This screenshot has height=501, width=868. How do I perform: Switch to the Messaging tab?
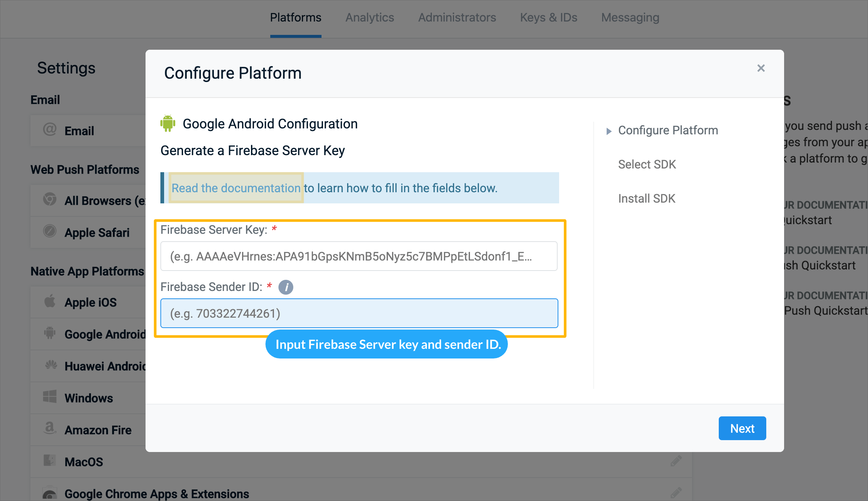tap(630, 17)
